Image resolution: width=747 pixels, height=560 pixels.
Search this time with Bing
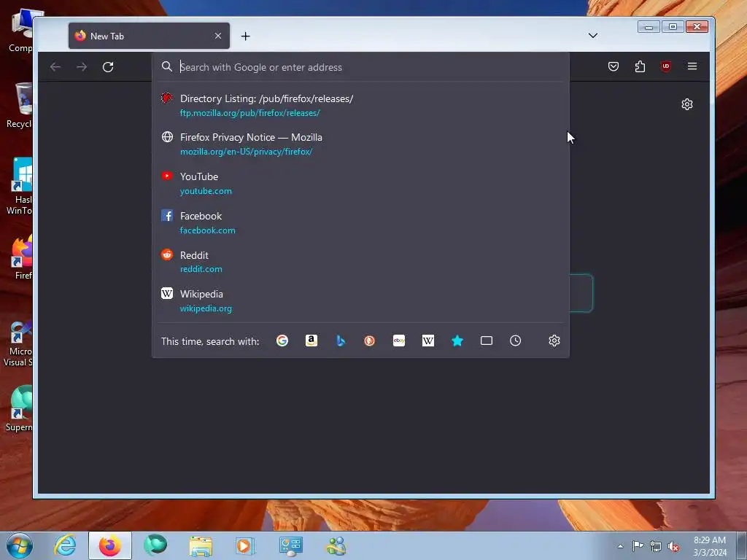point(340,341)
